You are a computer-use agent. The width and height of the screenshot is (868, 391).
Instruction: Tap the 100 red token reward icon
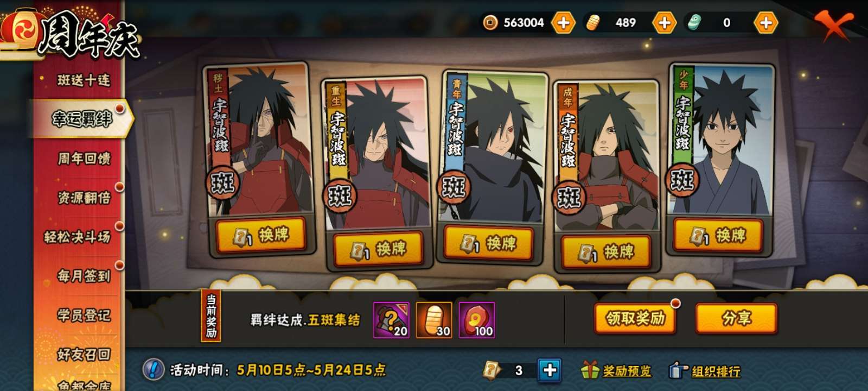[x=477, y=320]
